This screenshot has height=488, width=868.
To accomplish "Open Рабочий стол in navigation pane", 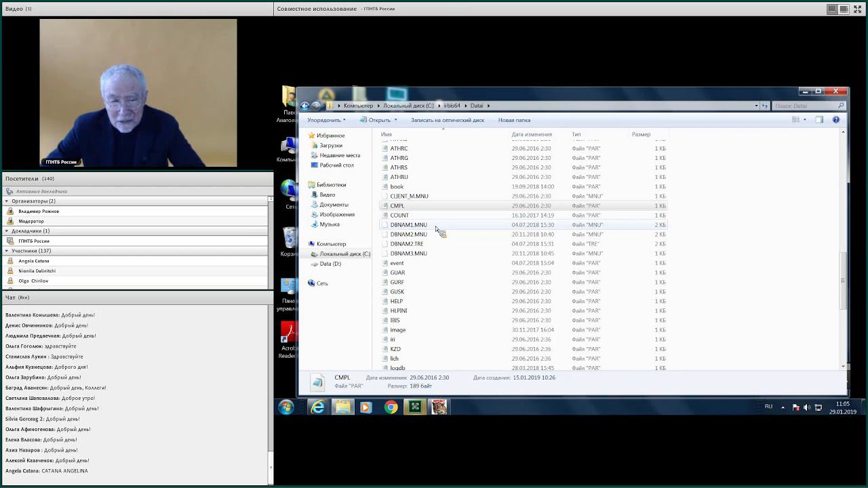I will tap(337, 165).
